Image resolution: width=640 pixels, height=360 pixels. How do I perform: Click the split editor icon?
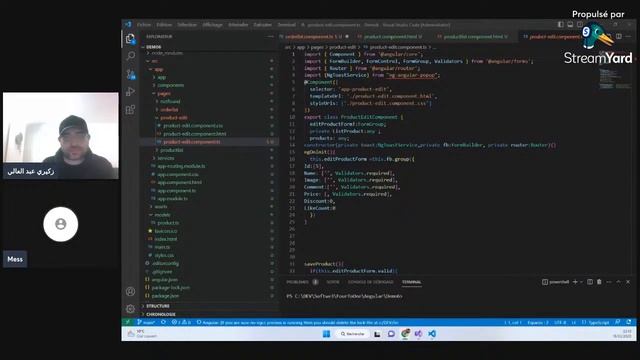coord(619,36)
